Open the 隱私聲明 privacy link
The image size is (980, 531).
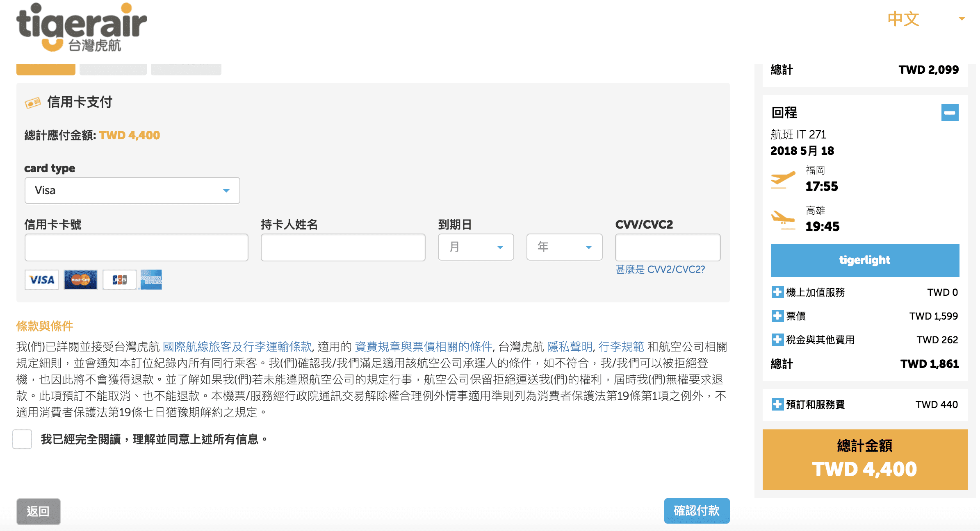[x=570, y=347]
